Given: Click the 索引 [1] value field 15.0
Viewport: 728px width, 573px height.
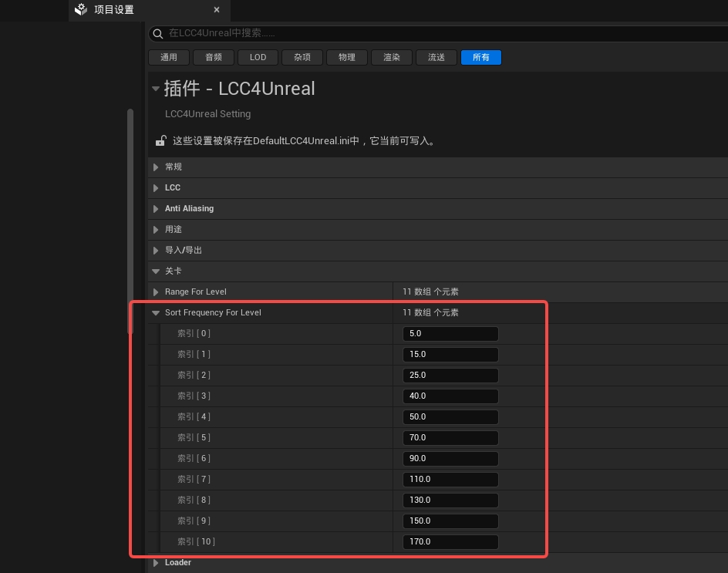Looking at the screenshot, I should (x=450, y=354).
